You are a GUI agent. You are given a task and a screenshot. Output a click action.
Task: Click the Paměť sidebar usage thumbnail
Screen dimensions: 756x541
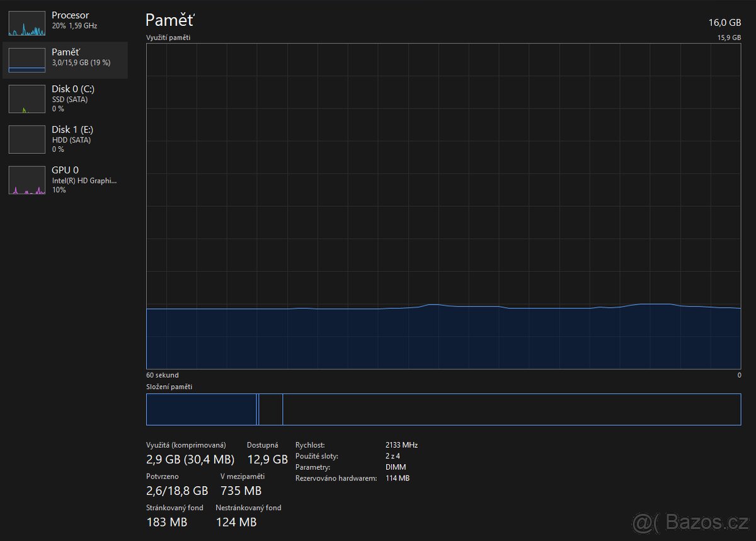pos(26,61)
